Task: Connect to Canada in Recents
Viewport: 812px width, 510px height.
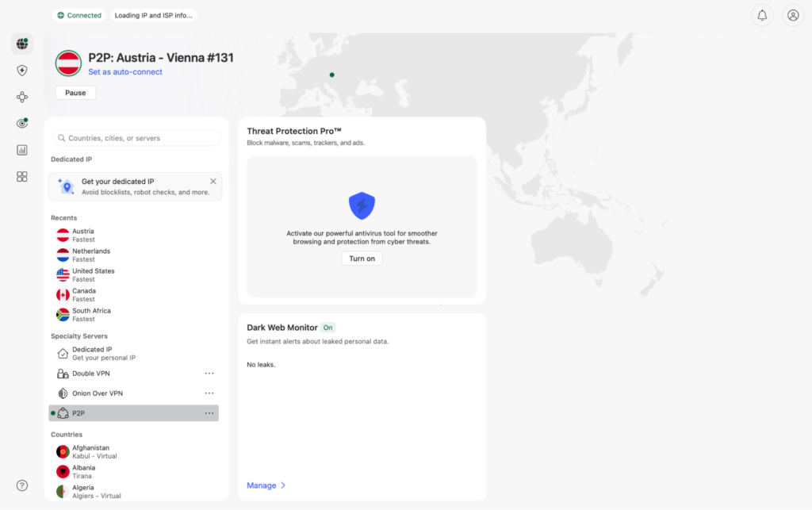Action: coord(133,295)
